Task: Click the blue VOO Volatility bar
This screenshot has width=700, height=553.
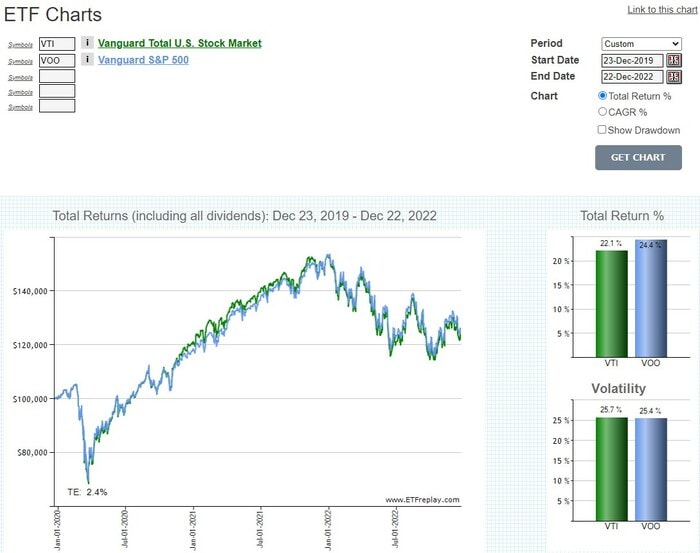Action: click(651, 470)
